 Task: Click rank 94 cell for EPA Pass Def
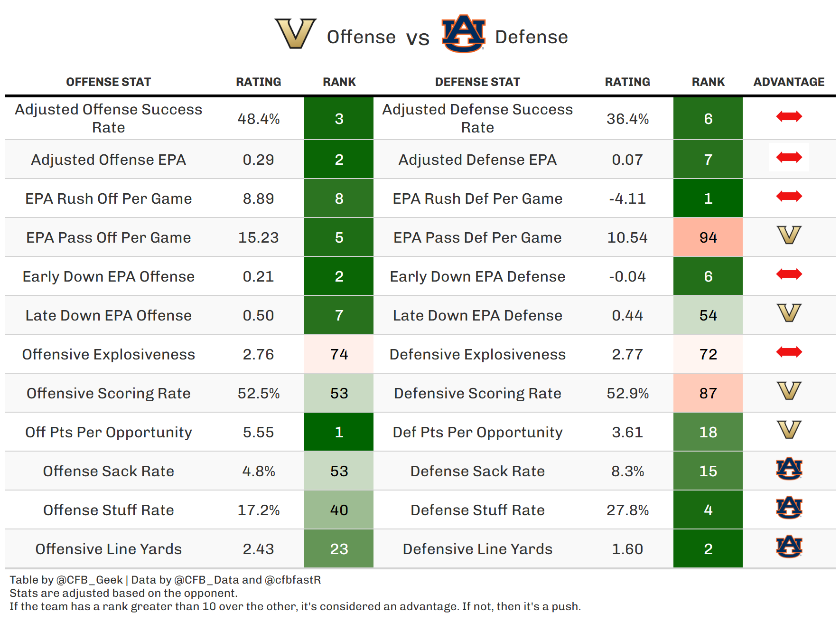[x=708, y=237]
